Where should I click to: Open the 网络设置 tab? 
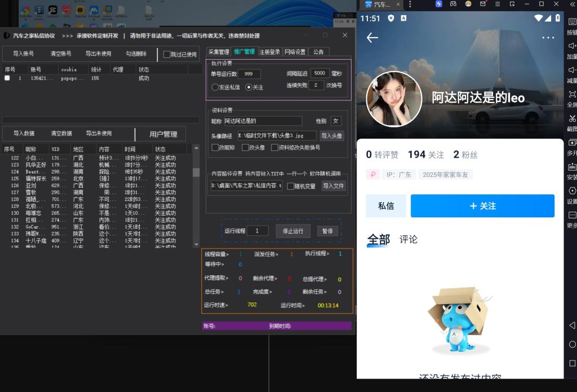pyautogui.click(x=295, y=52)
